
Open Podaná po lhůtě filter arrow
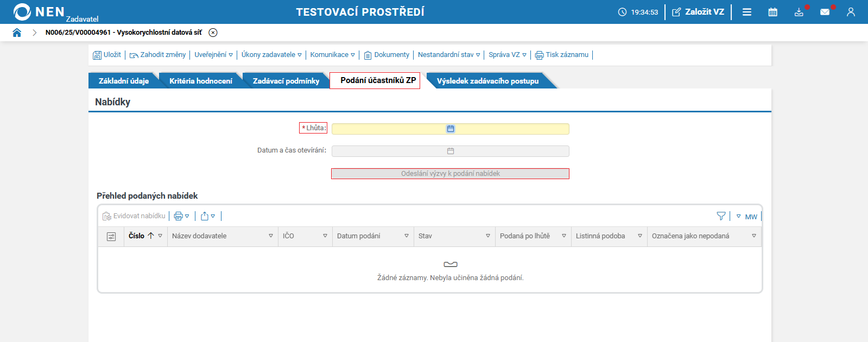[x=564, y=236]
